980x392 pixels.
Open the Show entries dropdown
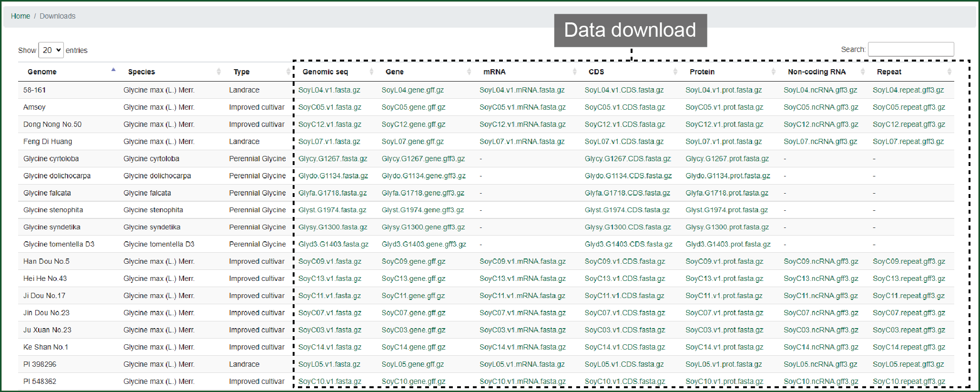click(51, 50)
